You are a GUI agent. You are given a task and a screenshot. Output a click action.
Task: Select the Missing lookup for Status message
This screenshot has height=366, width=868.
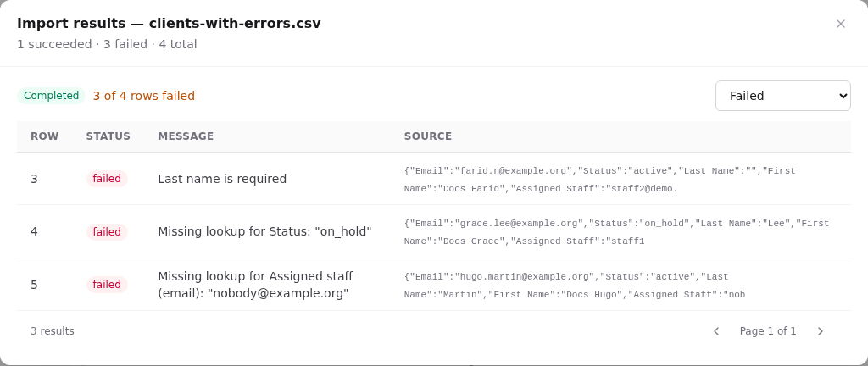coord(264,231)
